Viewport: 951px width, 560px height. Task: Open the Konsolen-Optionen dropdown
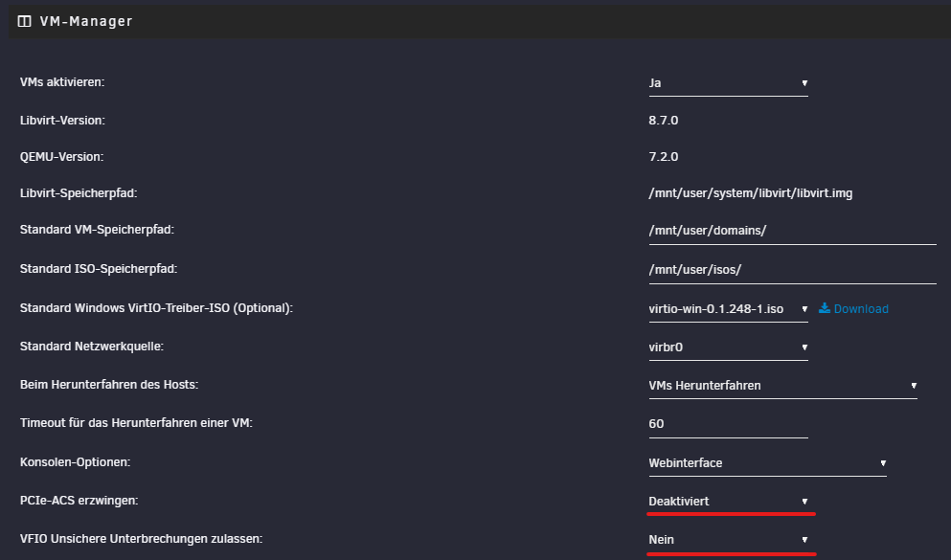pos(767,463)
